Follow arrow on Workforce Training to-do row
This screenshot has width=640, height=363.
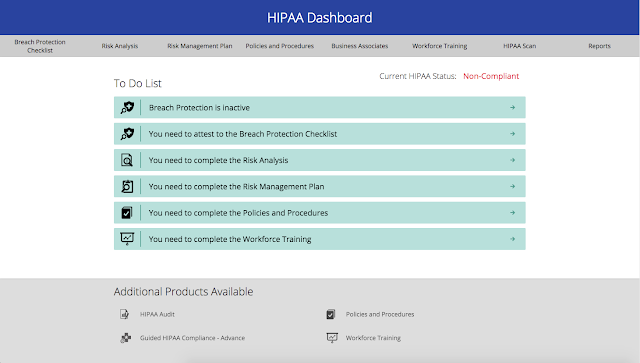(x=512, y=239)
